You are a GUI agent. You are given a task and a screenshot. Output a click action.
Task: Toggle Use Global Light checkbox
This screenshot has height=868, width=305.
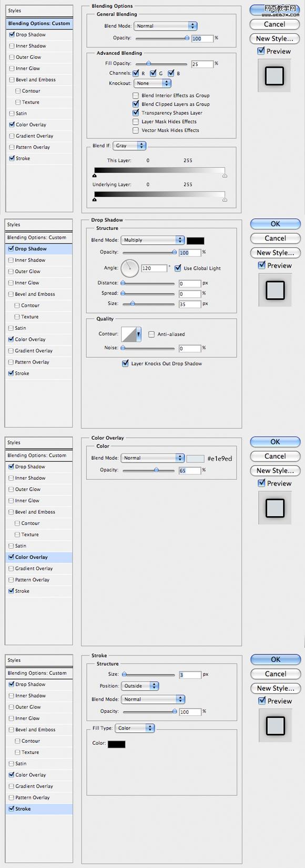click(x=178, y=268)
